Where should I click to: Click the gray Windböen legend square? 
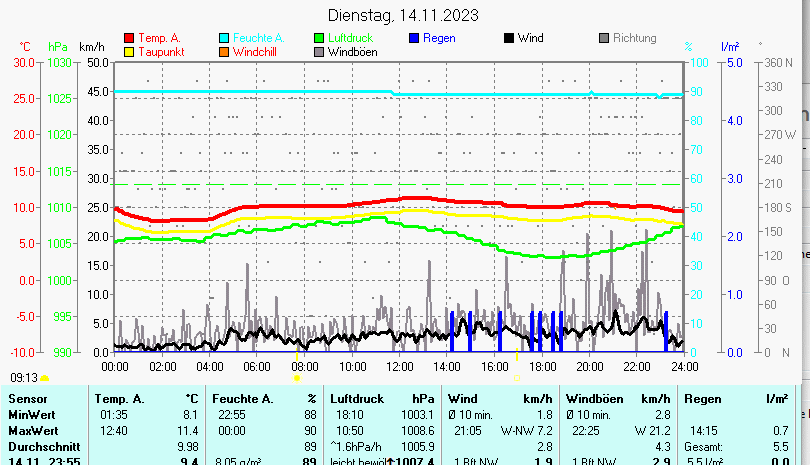(x=319, y=52)
